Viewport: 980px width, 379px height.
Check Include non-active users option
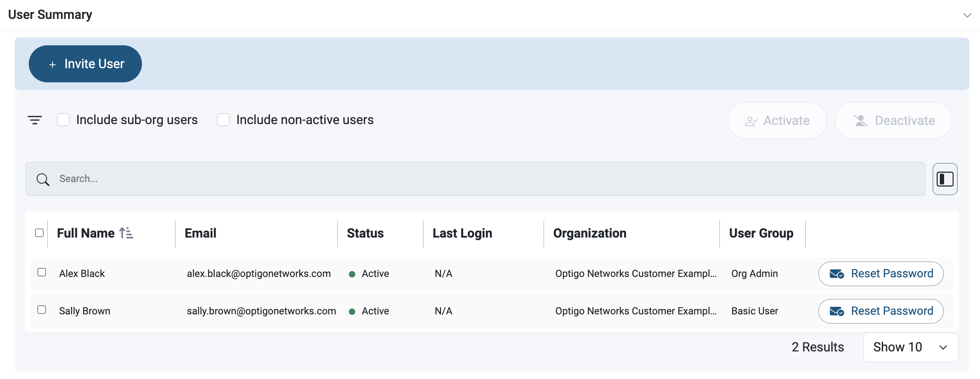tap(224, 120)
